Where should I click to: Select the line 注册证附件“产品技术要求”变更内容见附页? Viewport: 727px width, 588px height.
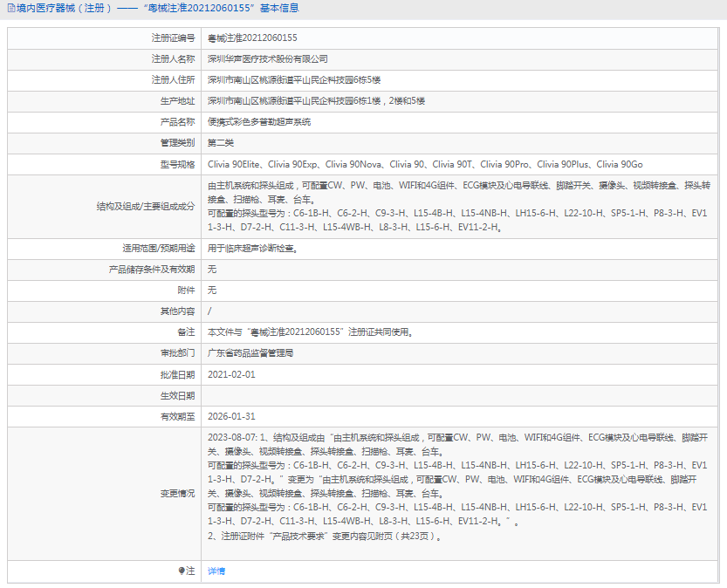click(x=325, y=537)
